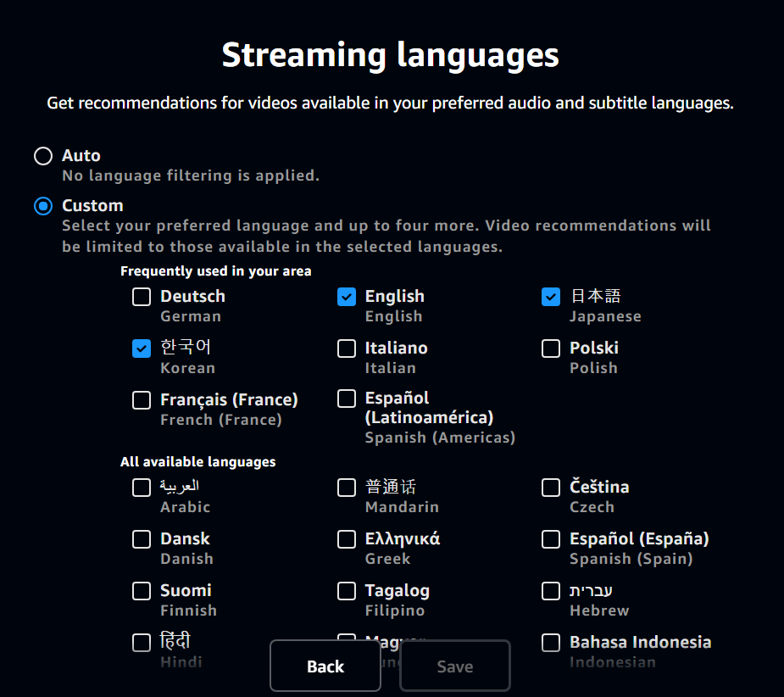
Task: Tick the Español (España) checkbox
Action: pyautogui.click(x=551, y=539)
